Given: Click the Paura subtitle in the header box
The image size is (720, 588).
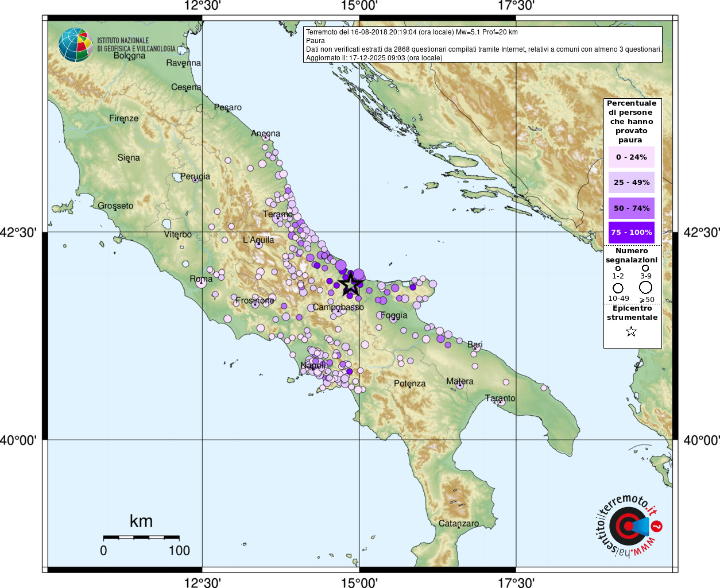Looking at the screenshot, I should pos(315,41).
